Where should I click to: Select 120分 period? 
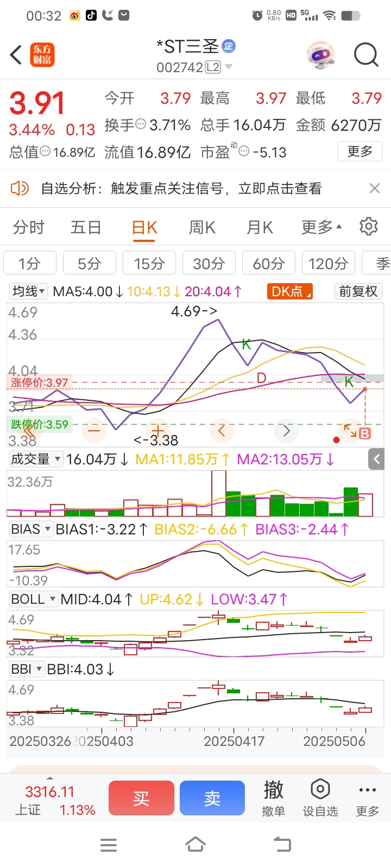click(x=329, y=264)
